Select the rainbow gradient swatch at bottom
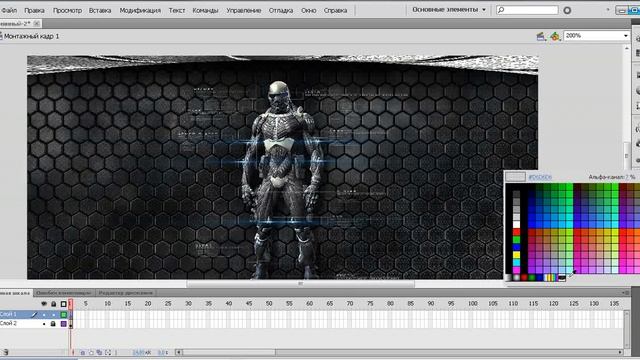This screenshot has width=640, height=360. click(550, 278)
